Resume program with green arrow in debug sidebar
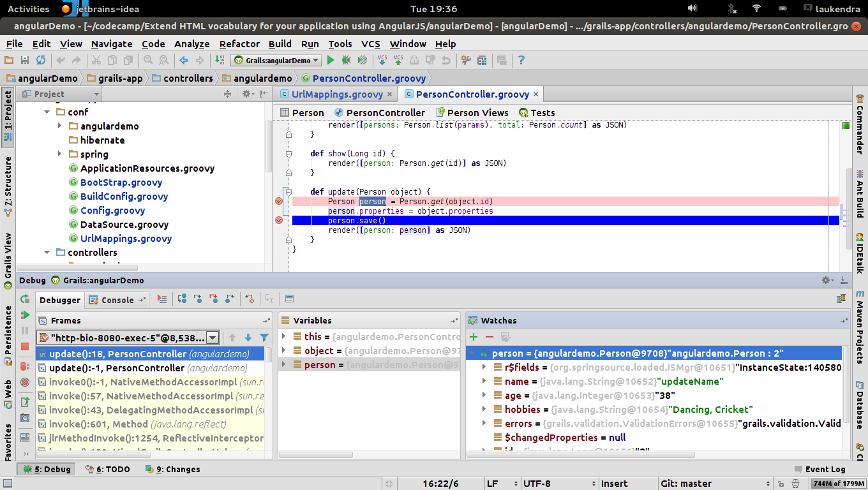Viewport: 868px width, 490px height. click(x=25, y=315)
